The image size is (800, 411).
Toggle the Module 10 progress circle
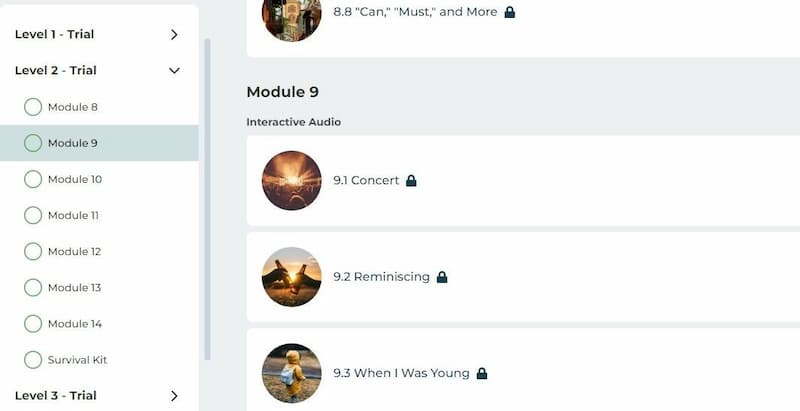[x=33, y=179]
